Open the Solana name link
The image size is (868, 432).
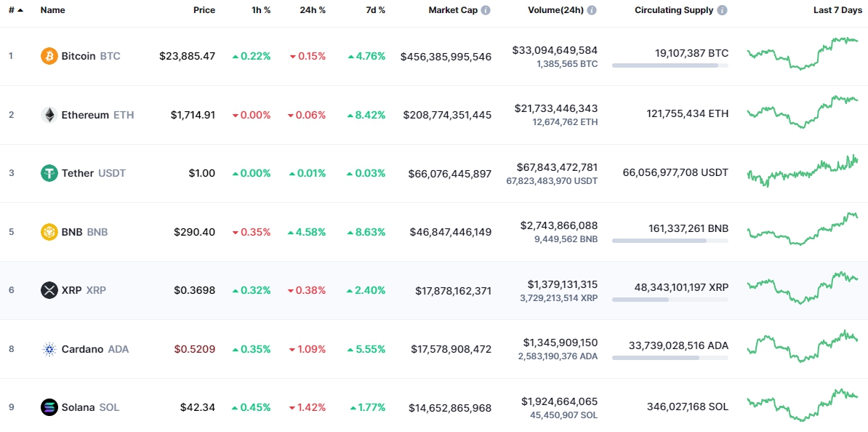(x=78, y=407)
